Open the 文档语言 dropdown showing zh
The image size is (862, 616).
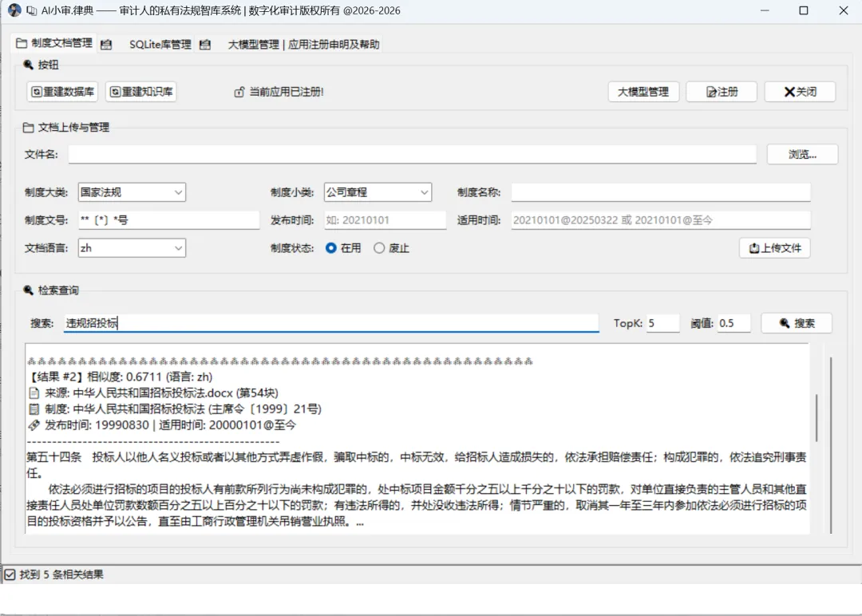click(132, 248)
